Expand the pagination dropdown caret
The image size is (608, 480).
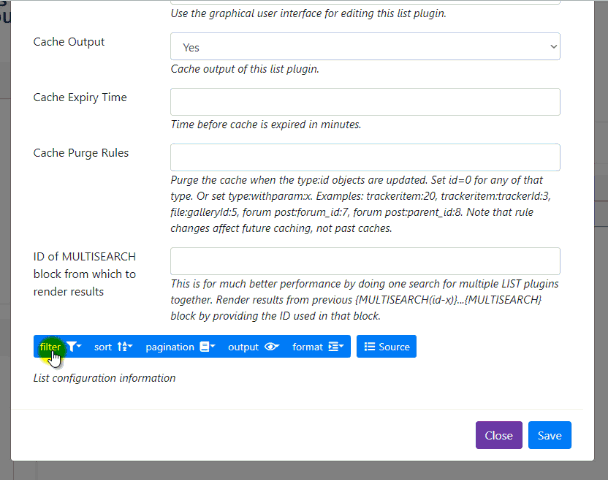[213, 347]
